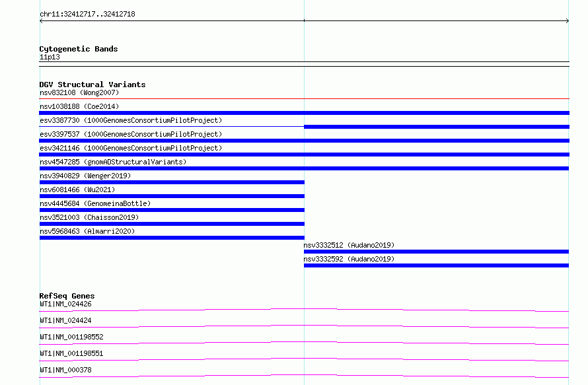Click the thick blue bar of esv3387730
Screen dimensions: 588x385
[x=437, y=127]
